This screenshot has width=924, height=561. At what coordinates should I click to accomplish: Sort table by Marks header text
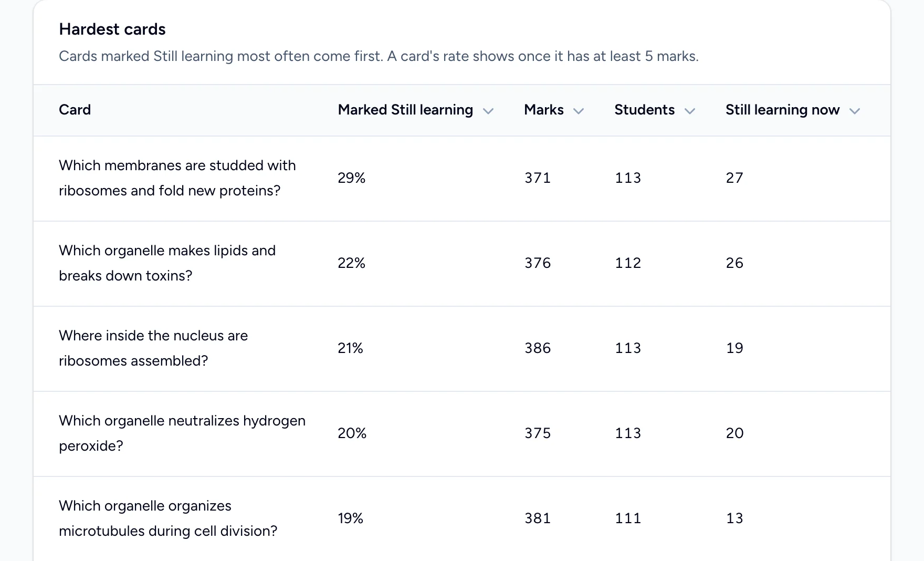tap(544, 110)
